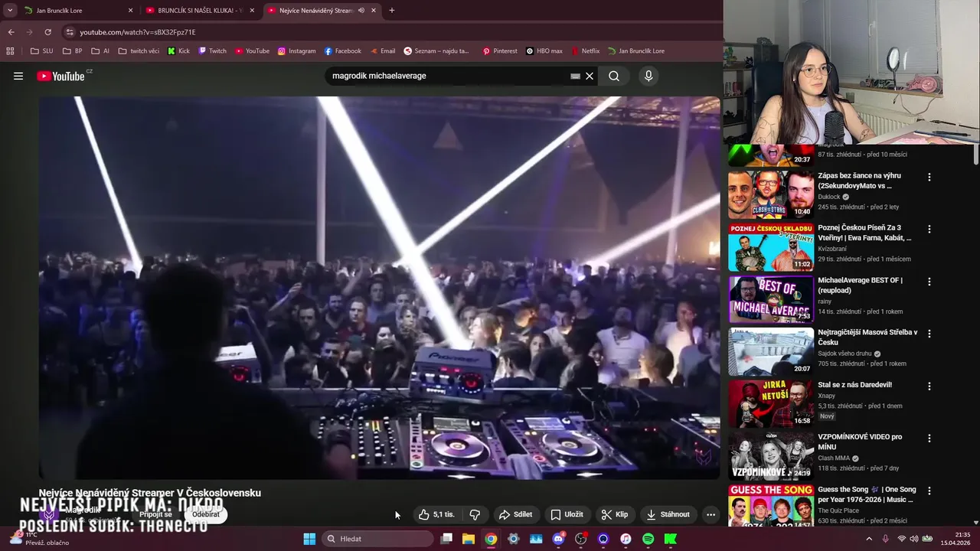Click the recommendations sidebar scrollbar

click(976, 153)
